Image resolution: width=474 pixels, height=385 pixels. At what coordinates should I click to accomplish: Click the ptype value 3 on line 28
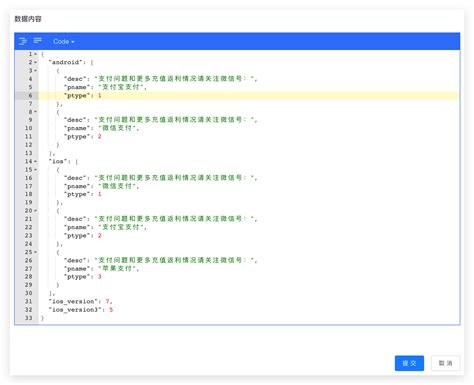tap(99, 277)
